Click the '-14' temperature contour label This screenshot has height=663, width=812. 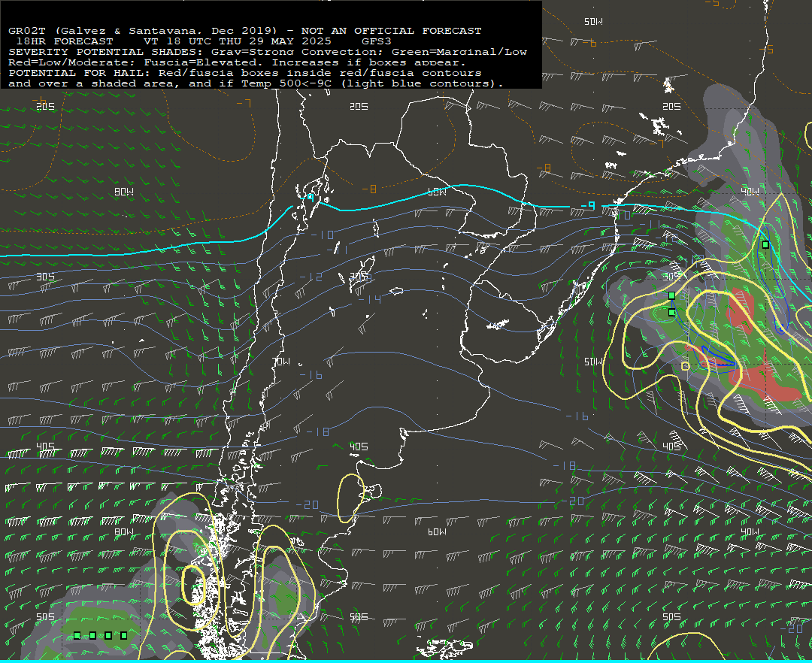click(x=369, y=300)
